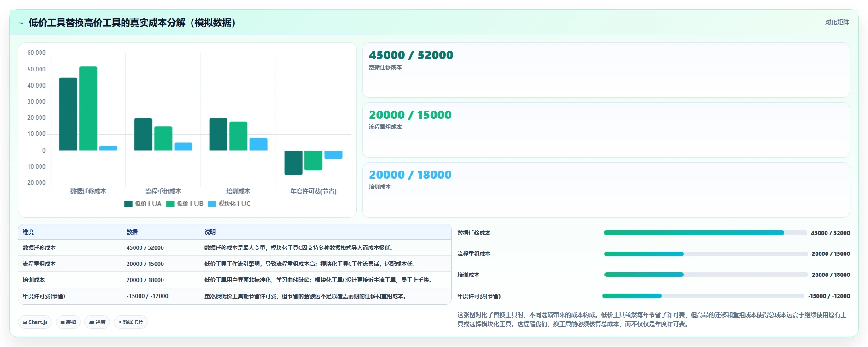Click the Chart.js tag chip

[35, 322]
